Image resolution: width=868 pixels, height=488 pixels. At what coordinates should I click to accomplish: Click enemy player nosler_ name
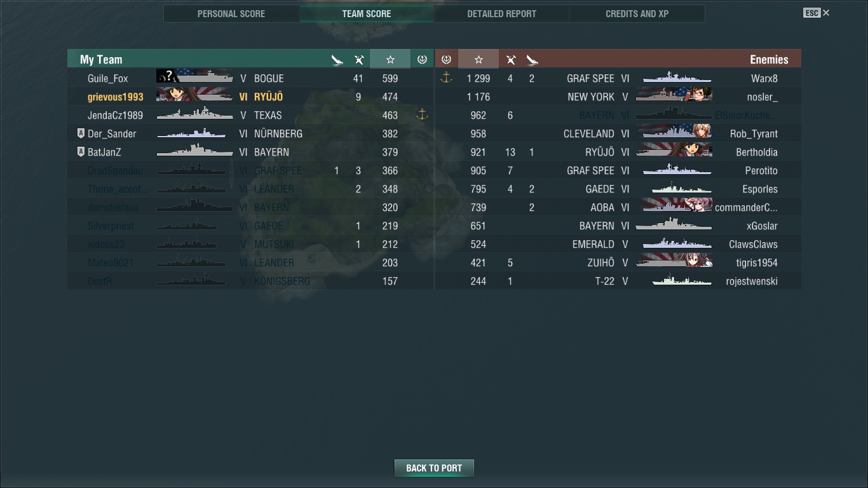point(762,97)
